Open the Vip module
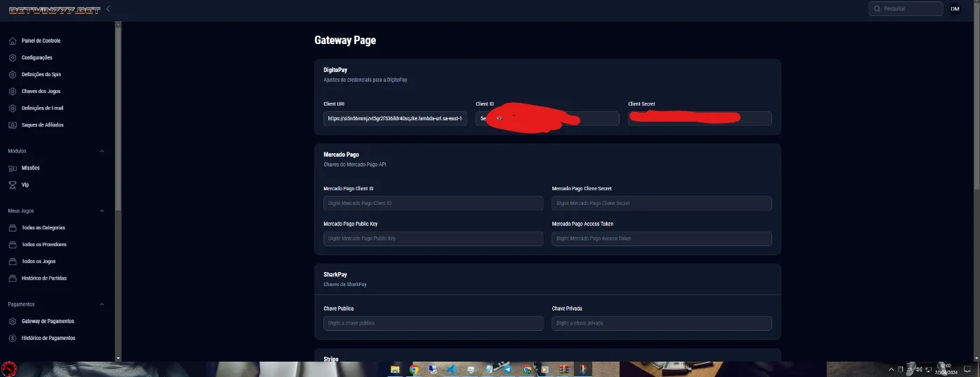Image resolution: width=980 pixels, height=377 pixels. pos(25,185)
